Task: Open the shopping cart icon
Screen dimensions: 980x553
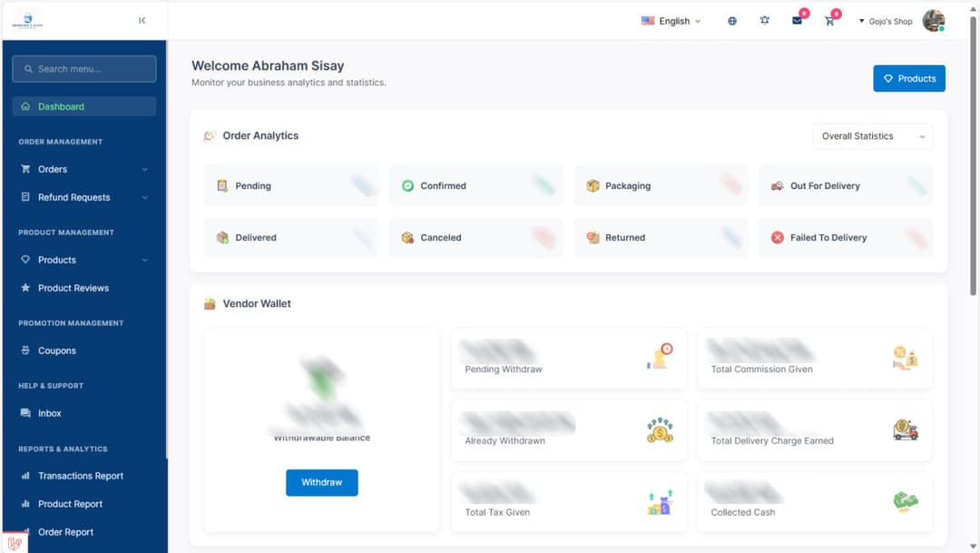Action: tap(829, 21)
